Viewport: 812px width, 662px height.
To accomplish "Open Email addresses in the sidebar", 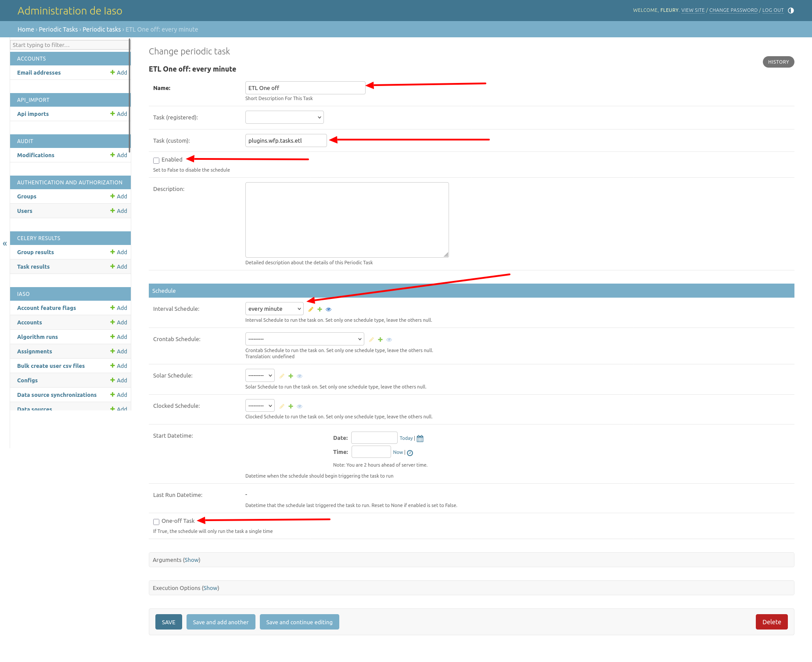I will pyautogui.click(x=39, y=72).
